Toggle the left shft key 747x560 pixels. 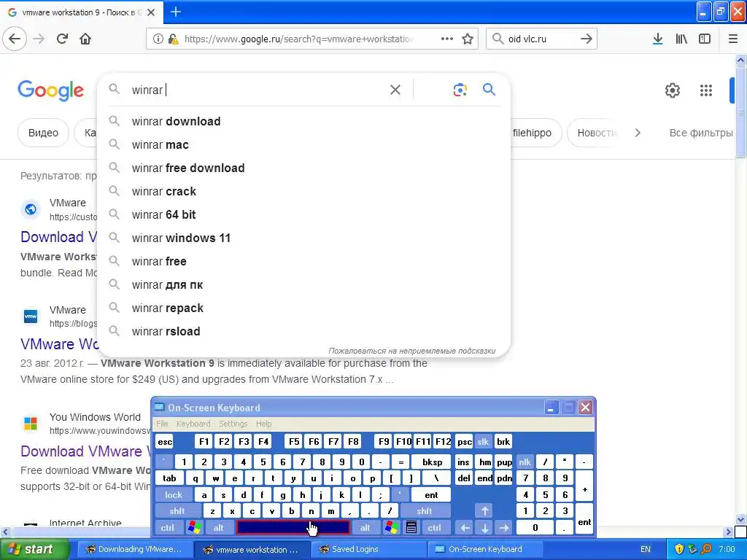(177, 511)
